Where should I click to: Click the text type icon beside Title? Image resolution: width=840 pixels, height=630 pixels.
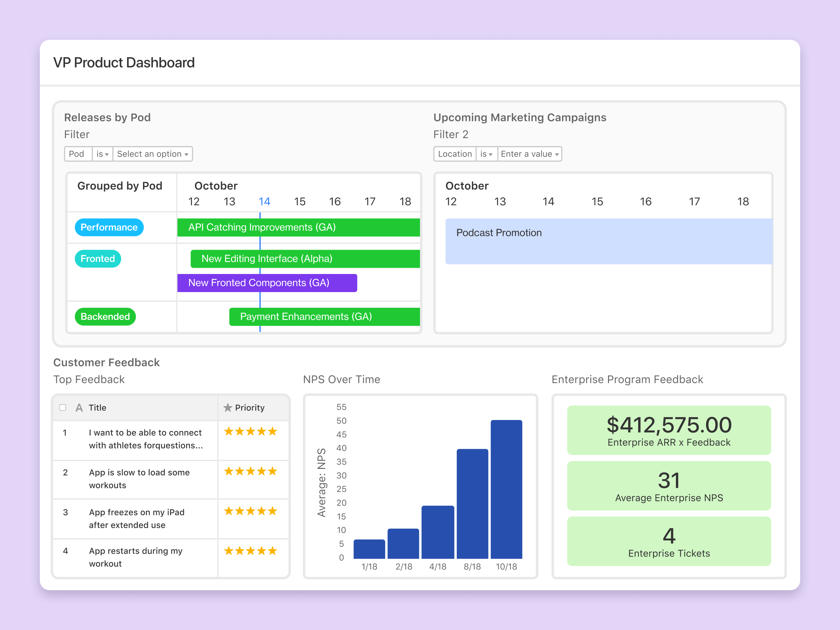79,408
